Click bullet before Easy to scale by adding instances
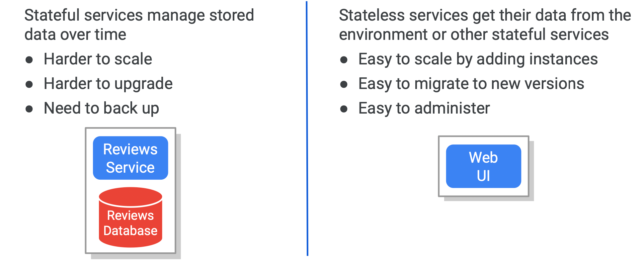The height and width of the screenshot is (263, 644). 344,60
